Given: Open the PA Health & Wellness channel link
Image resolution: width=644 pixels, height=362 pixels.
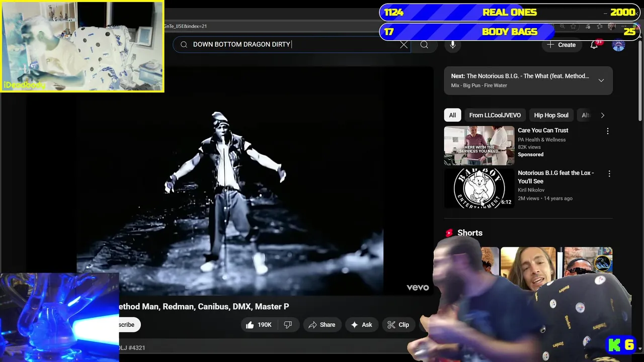Looking at the screenshot, I should (542, 140).
